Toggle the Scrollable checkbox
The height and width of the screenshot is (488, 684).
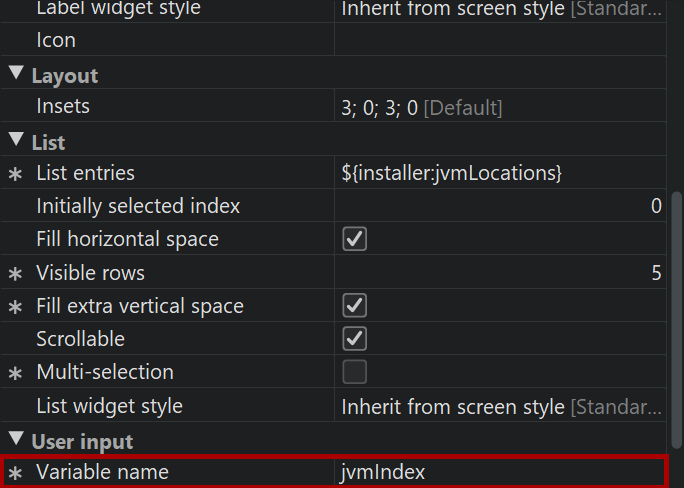(354, 339)
